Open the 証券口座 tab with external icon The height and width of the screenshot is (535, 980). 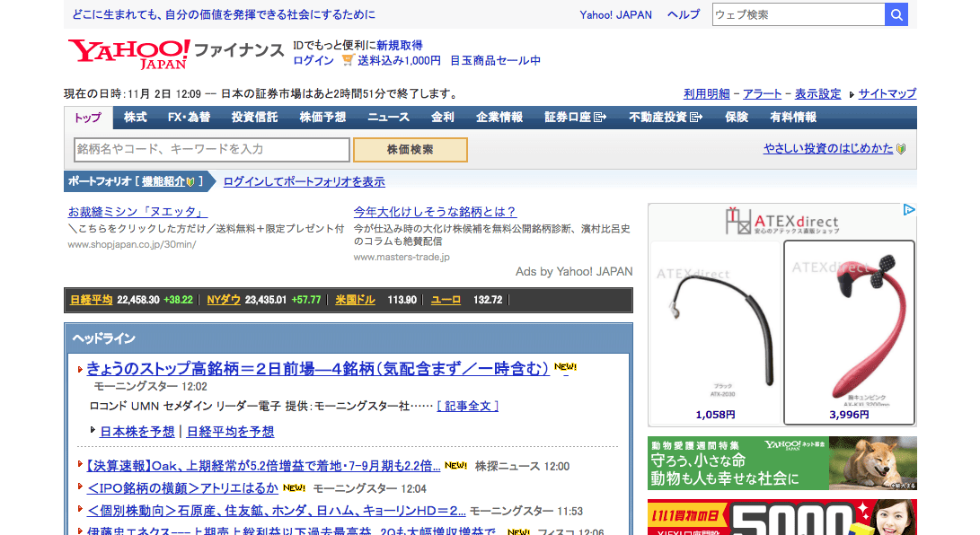(x=575, y=118)
